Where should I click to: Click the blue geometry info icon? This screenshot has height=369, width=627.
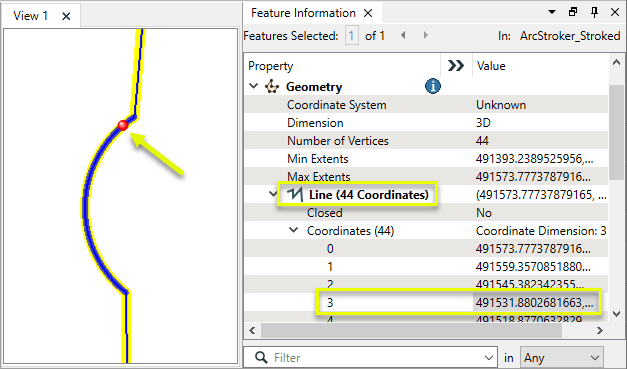point(433,86)
